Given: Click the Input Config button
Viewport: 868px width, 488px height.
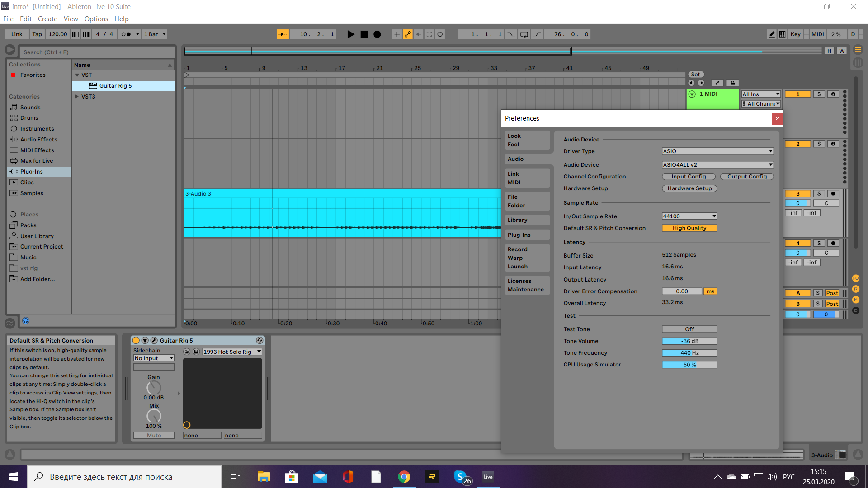Looking at the screenshot, I should (688, 177).
